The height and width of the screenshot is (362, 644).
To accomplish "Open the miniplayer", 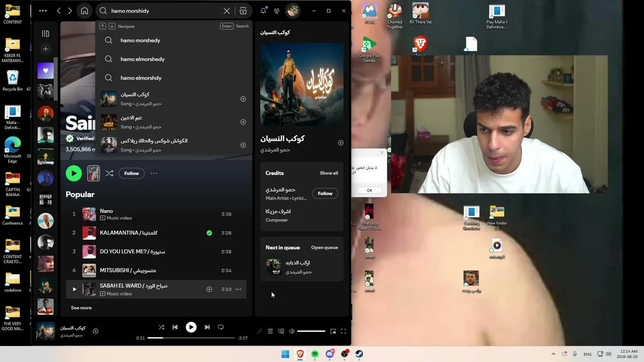I will [333, 331].
